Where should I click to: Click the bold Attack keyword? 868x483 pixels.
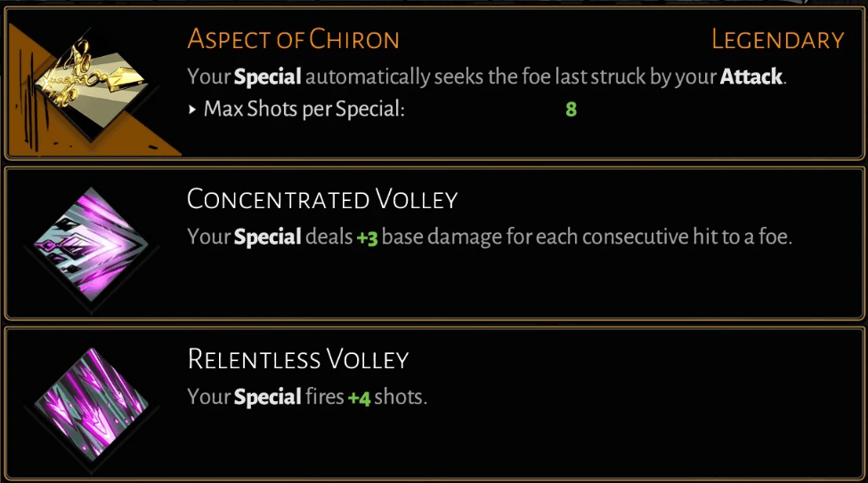[750, 77]
